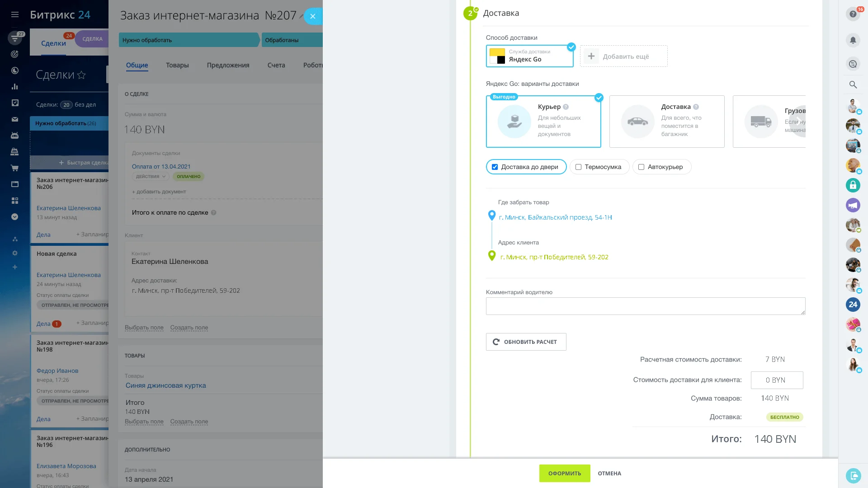Click the help icon next to Курьер

pos(566,107)
